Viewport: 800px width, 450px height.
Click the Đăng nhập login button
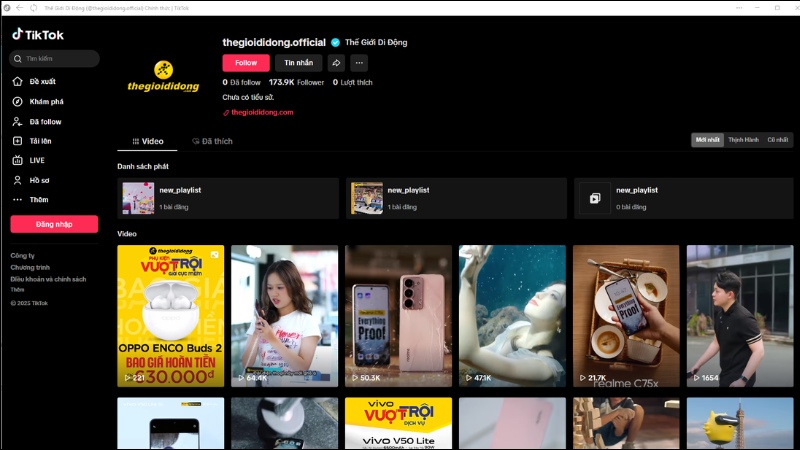54,224
